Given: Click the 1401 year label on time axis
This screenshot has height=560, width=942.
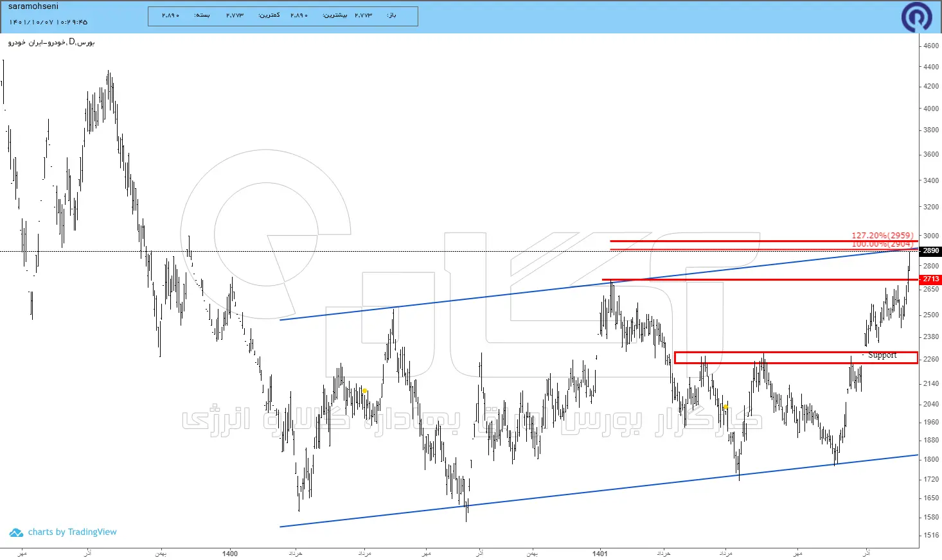Looking at the screenshot, I should click(x=600, y=554).
